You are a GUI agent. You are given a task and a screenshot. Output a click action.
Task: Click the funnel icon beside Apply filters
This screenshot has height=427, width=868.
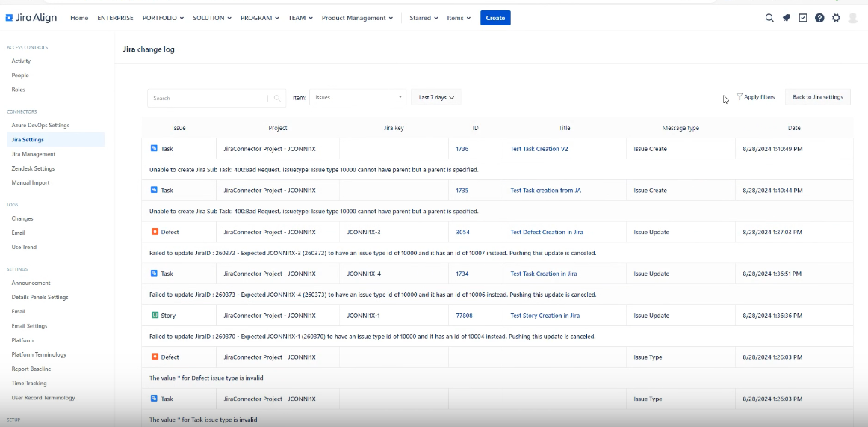point(739,97)
